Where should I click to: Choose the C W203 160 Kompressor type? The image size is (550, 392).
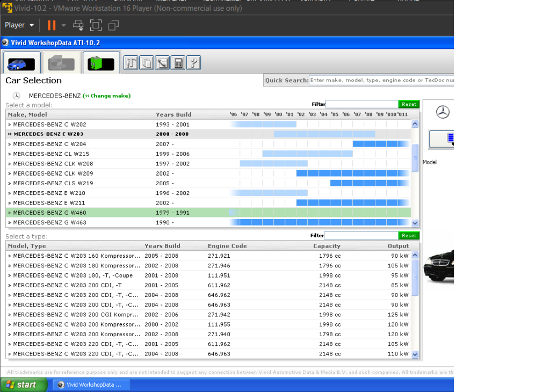208,256
